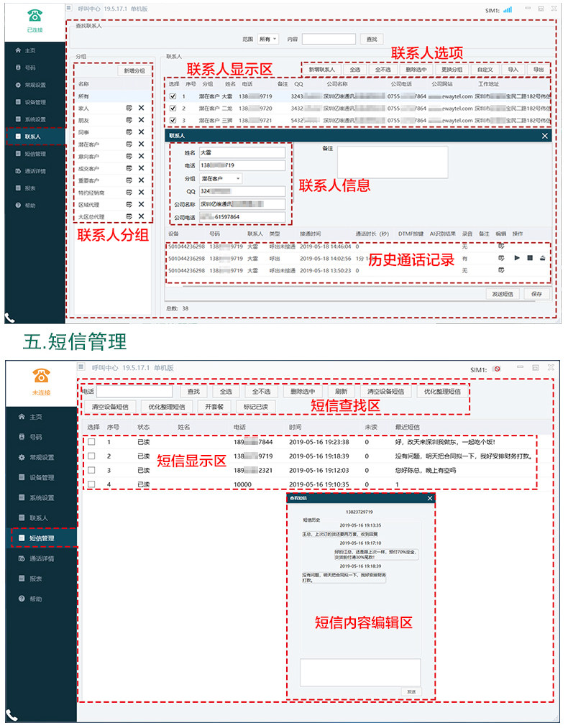Delete the 潜在客户 group
568x728 pixels.
click(x=141, y=144)
